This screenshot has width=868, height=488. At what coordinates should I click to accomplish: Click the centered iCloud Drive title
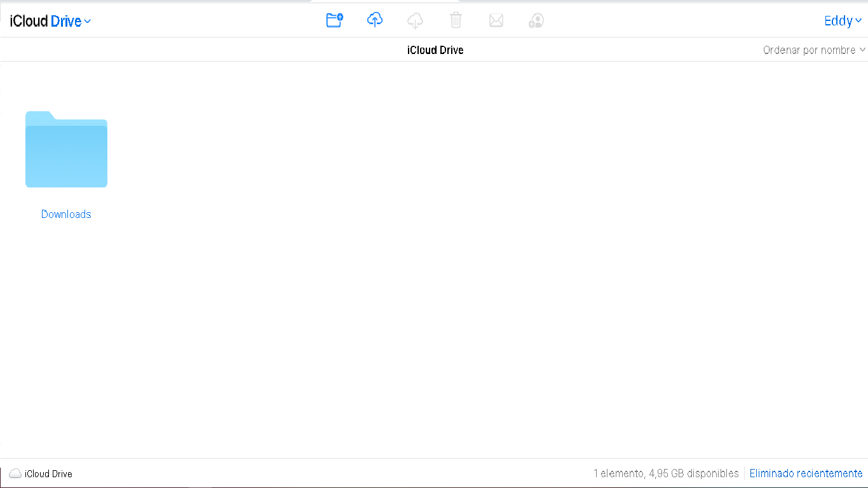(435, 50)
